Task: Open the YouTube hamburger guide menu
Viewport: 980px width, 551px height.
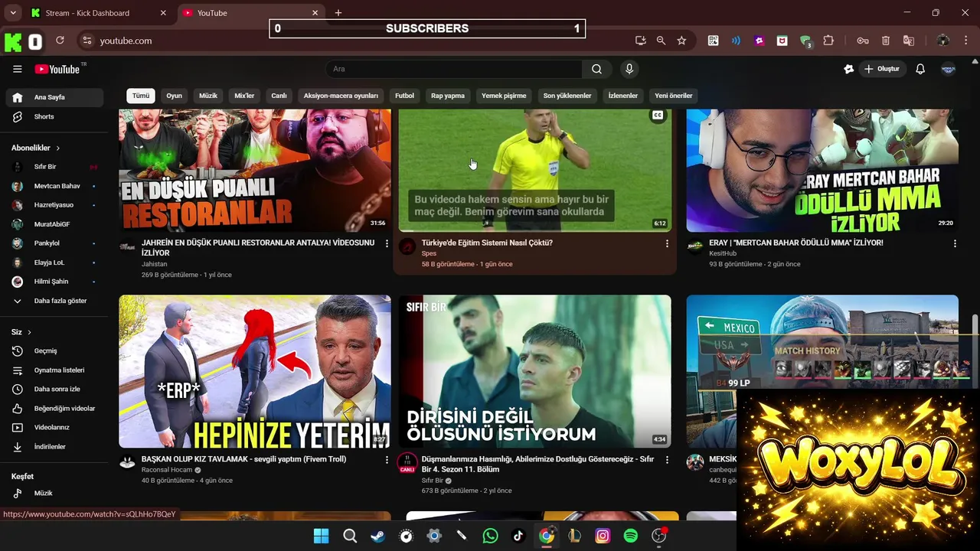Action: pyautogui.click(x=17, y=69)
